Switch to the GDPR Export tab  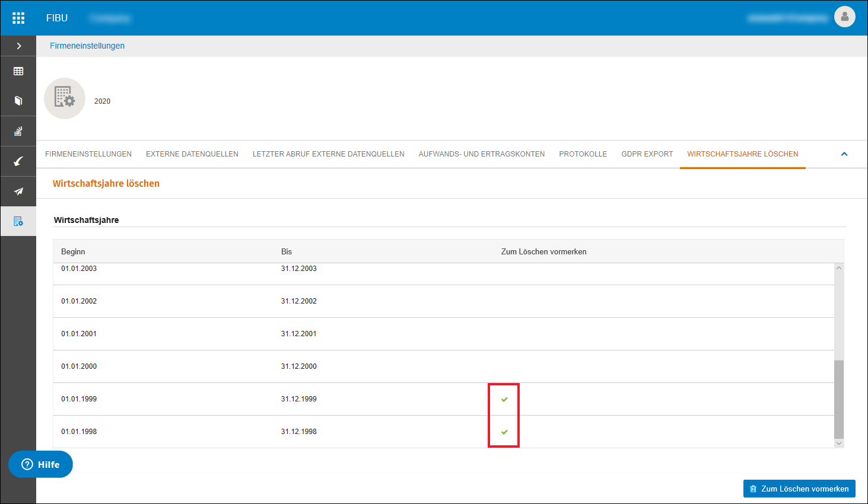647,154
